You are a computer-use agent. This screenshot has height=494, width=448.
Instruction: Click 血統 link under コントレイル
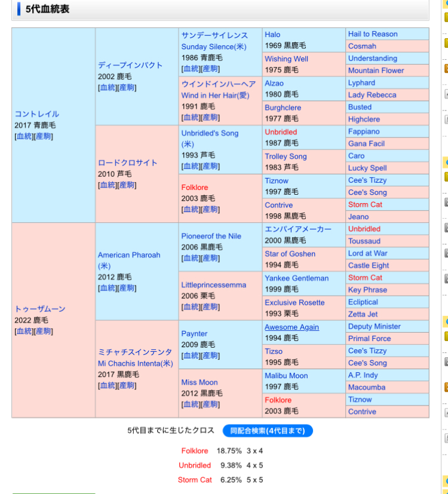24,136
